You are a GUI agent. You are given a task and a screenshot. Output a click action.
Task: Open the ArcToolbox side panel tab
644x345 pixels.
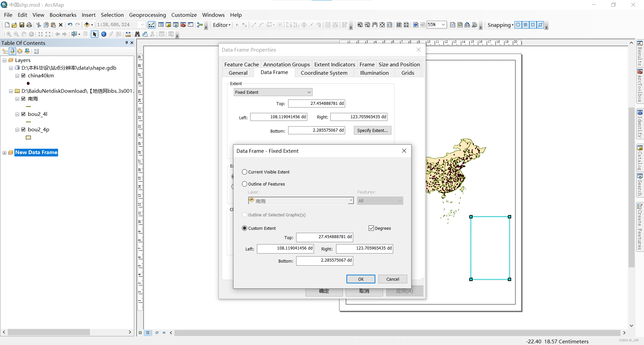[640, 86]
